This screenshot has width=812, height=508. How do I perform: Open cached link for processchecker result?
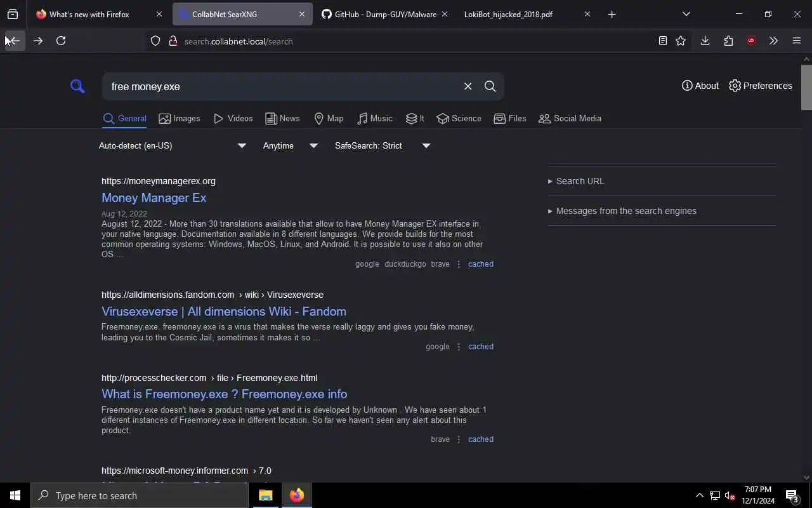pos(480,439)
